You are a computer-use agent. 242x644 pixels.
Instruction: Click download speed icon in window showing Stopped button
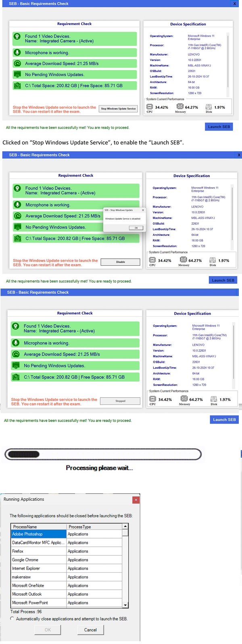pyautogui.click(x=16, y=354)
